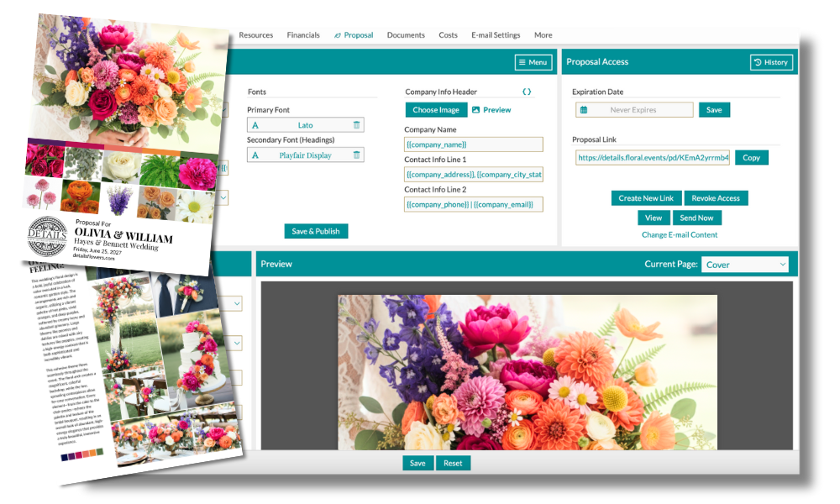
Task: Click the calendar icon in Expiration Date
Action: (584, 110)
